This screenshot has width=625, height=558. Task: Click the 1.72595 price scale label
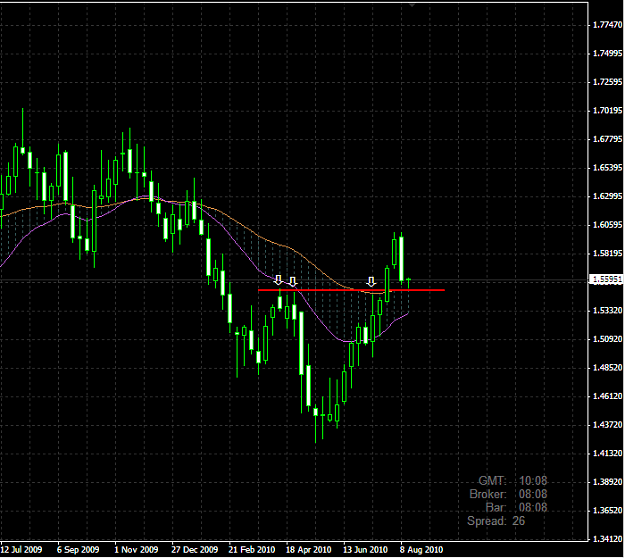[x=607, y=82]
